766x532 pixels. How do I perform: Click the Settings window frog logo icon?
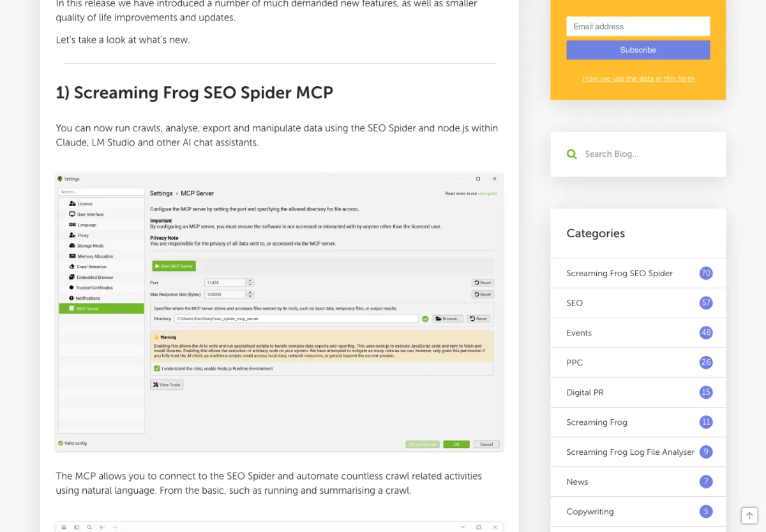click(60, 179)
